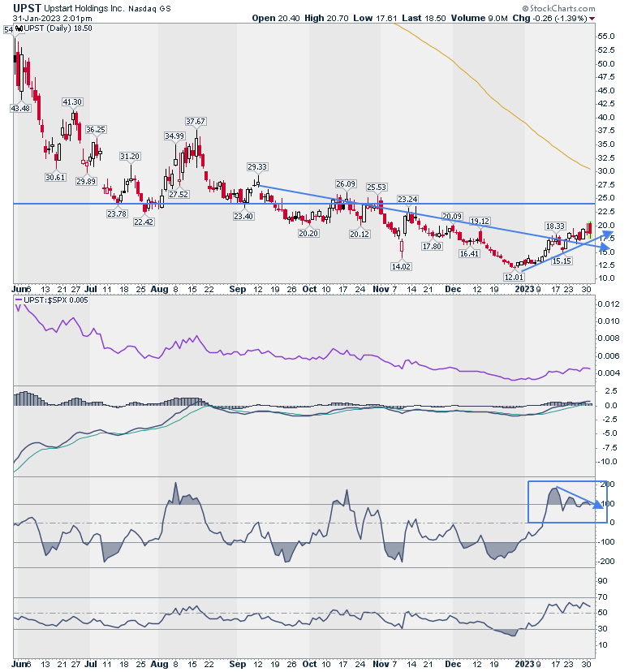633x672 pixels.
Task: Click the 43.48 low price label
Action: (20, 109)
